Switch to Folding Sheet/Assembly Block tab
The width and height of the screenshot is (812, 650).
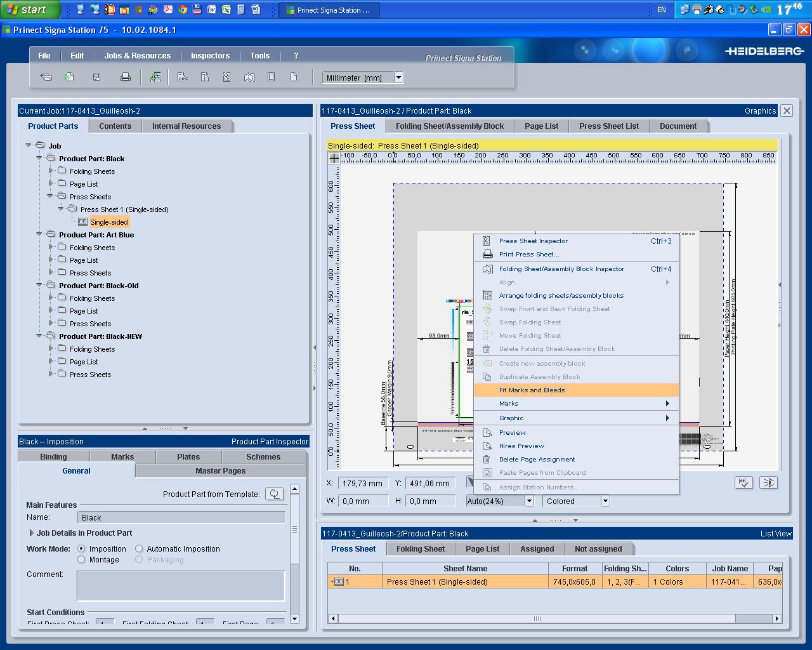pyautogui.click(x=450, y=126)
